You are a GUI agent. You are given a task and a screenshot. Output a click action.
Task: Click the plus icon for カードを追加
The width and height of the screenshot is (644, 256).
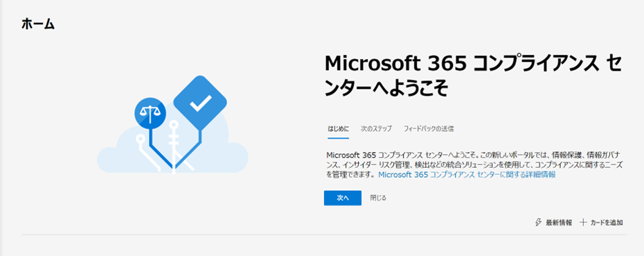(x=583, y=223)
